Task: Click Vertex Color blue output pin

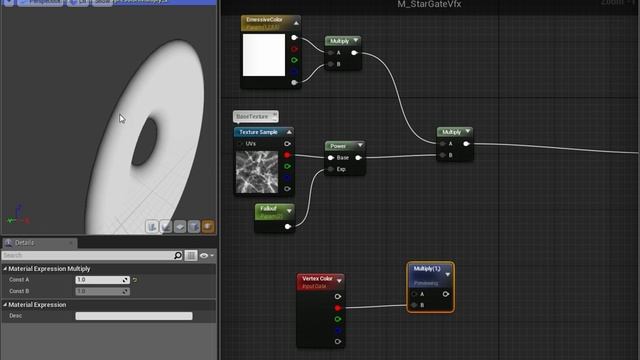Action: (x=338, y=330)
